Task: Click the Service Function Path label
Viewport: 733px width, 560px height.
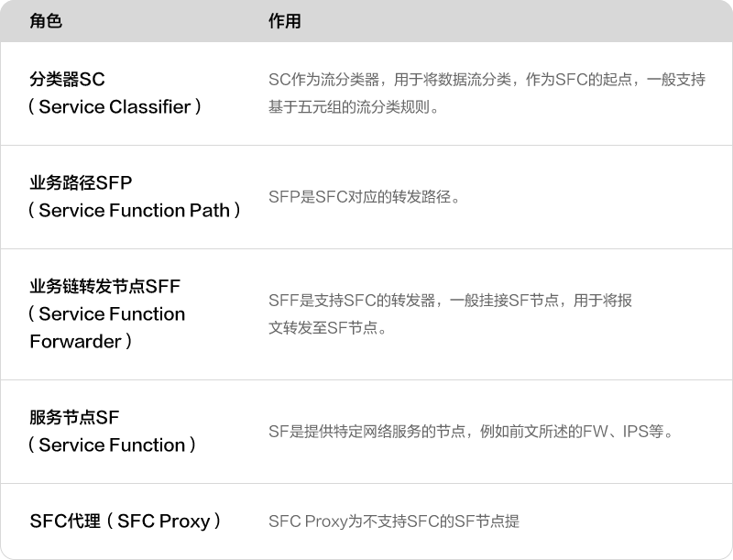Action: click(x=134, y=211)
